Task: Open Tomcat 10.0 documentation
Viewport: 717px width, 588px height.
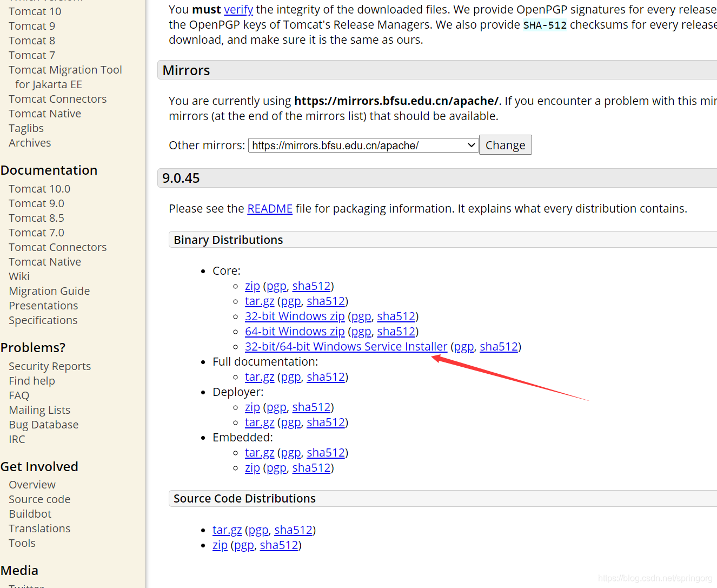Action: [39, 189]
